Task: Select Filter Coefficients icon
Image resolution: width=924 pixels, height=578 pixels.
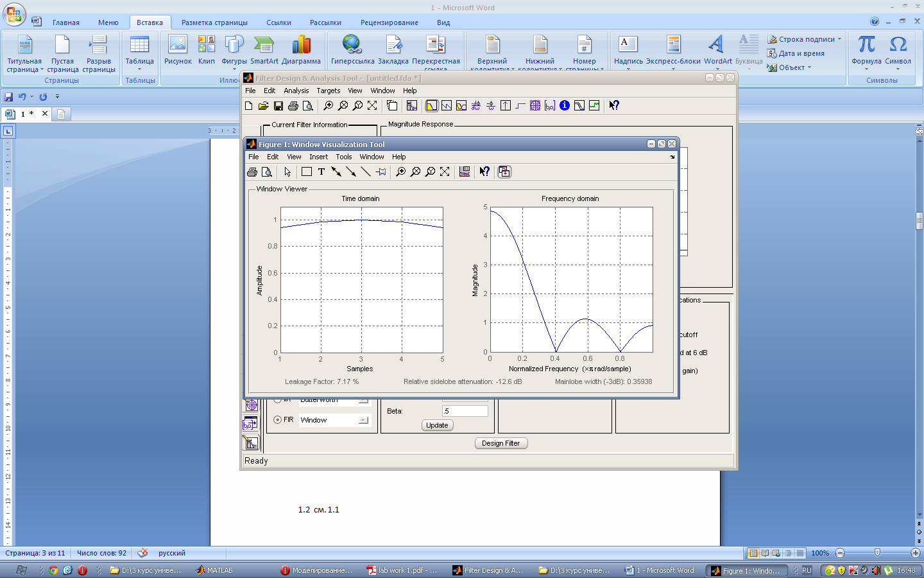Action: (550, 106)
